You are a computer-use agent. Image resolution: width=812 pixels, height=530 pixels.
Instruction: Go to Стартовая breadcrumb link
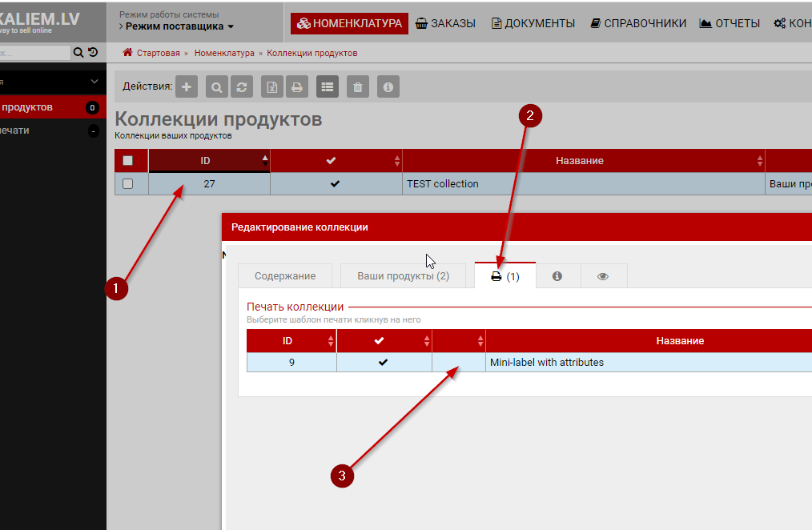coord(158,53)
